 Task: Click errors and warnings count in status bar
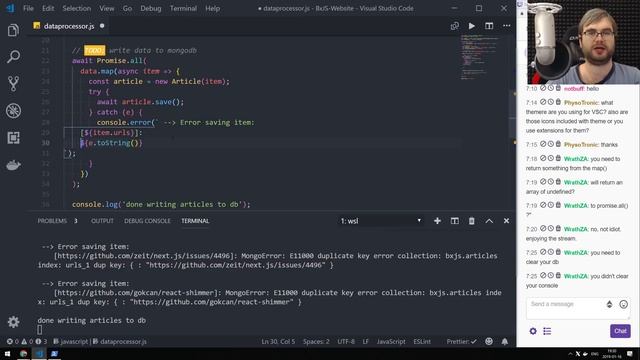click(27, 342)
